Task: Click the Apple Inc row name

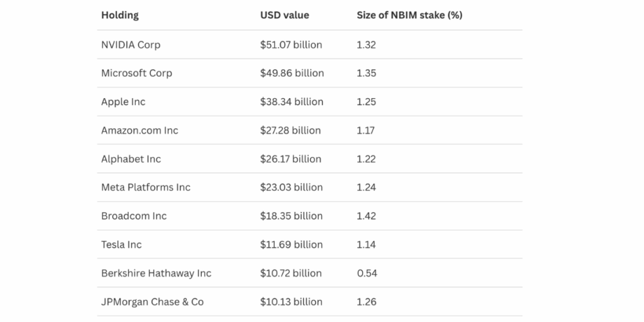Action: point(123,102)
